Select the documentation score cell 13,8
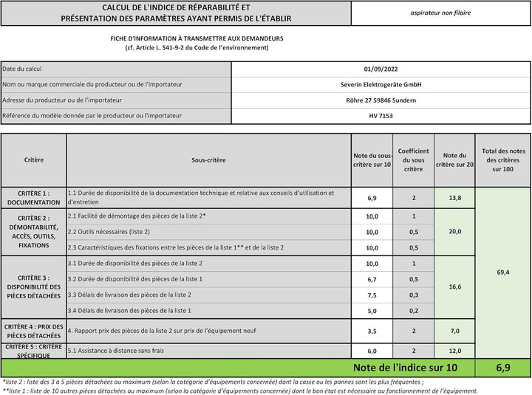 (x=454, y=198)
